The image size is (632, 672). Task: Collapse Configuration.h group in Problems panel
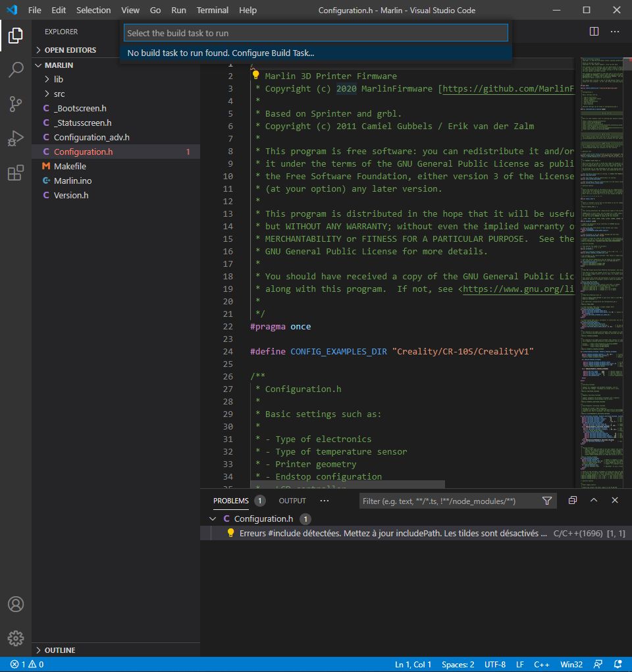(213, 518)
